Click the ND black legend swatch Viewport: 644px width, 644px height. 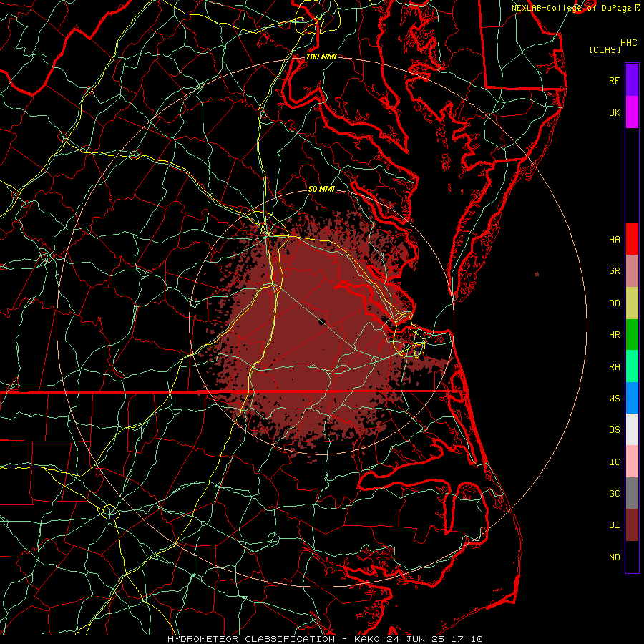(x=632, y=557)
